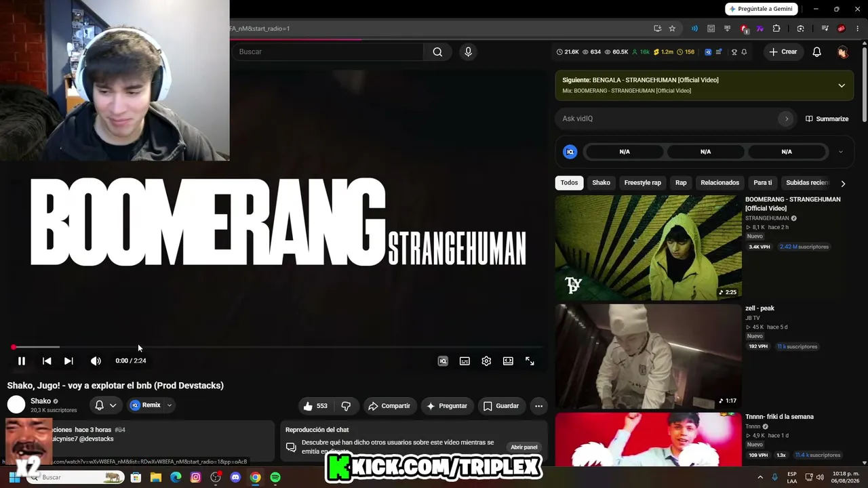Click the vidIQ round logo in score panel
The image size is (868, 488).
[570, 152]
